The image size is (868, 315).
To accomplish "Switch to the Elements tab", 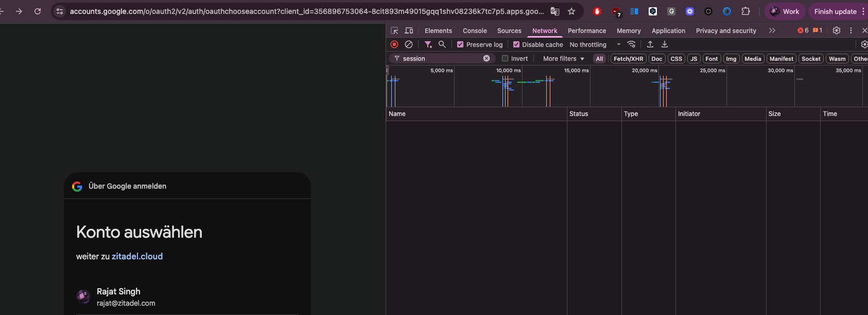I will [x=438, y=31].
